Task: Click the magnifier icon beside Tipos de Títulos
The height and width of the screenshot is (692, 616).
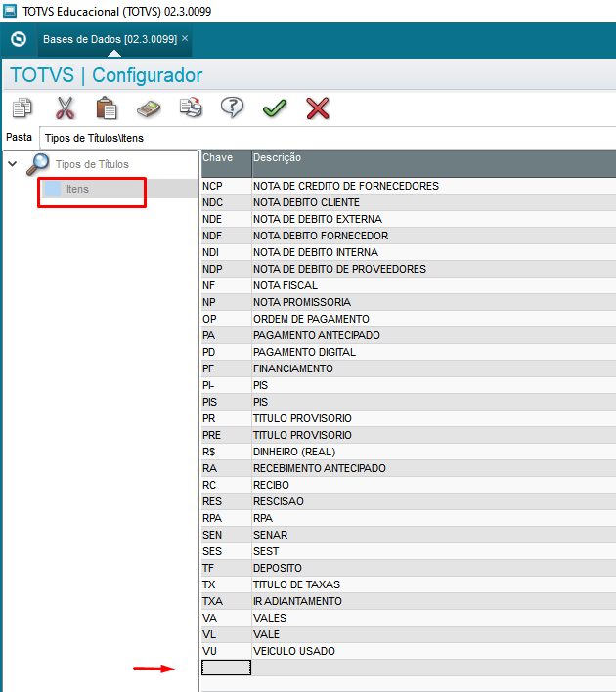Action: pyautogui.click(x=38, y=164)
